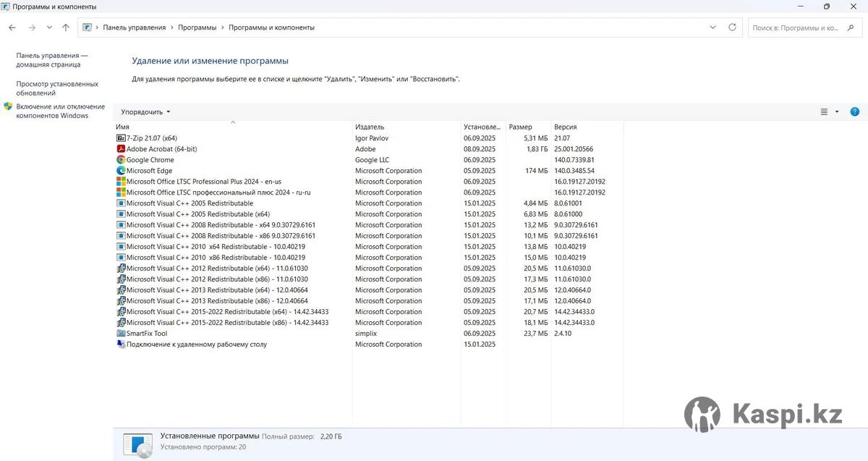Go back with the left arrow
Screen dimensions: 868x461
12,28
